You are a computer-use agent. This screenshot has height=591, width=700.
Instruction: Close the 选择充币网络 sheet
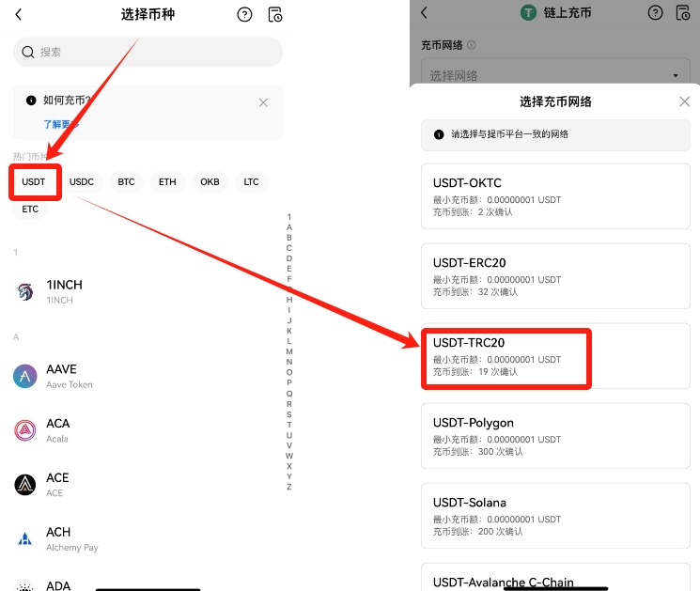pyautogui.click(x=684, y=101)
